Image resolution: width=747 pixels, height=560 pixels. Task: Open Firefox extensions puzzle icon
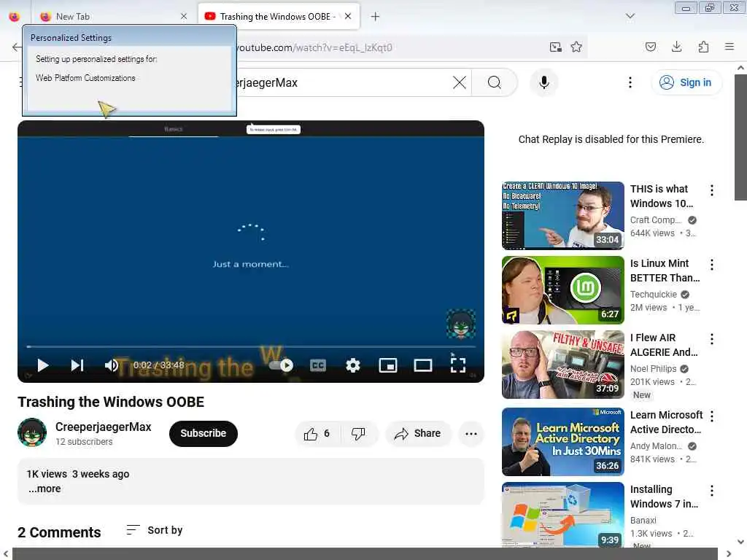703,47
